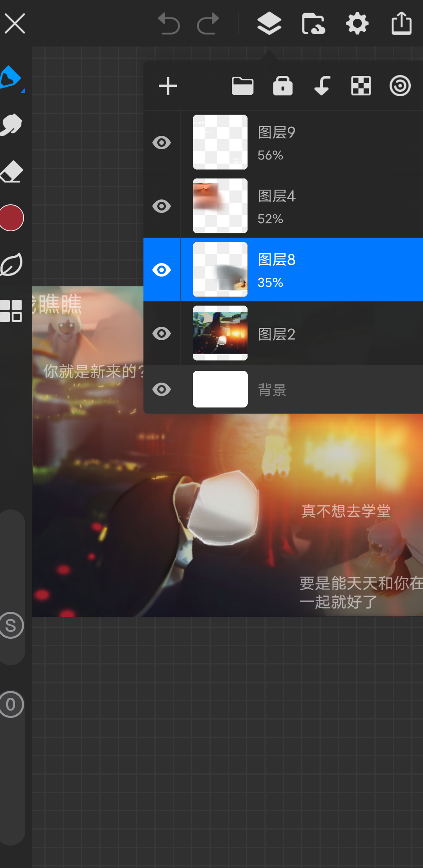423x868 pixels.
Task: Tap the 0 opacity control
Action: 11,704
